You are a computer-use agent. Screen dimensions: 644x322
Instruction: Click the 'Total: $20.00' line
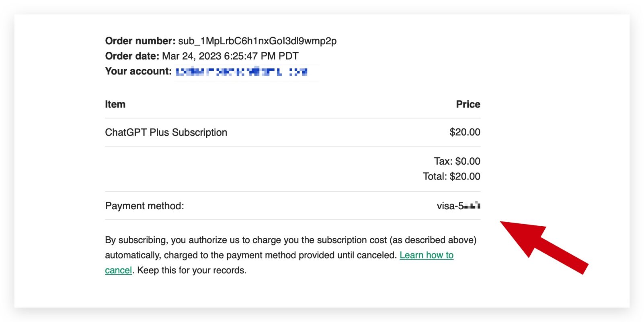point(451,176)
